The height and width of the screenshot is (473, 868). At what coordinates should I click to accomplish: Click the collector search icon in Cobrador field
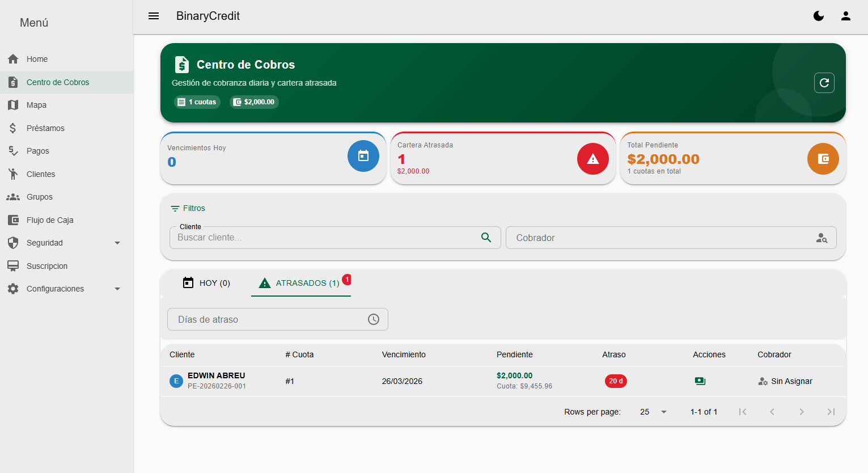[x=822, y=238]
